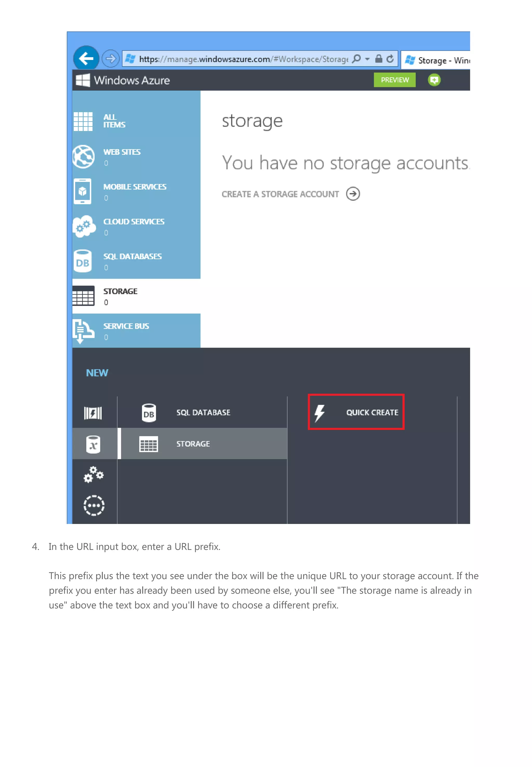
Task: Click the lightning bolt Quick Create icon
Action: (x=319, y=414)
